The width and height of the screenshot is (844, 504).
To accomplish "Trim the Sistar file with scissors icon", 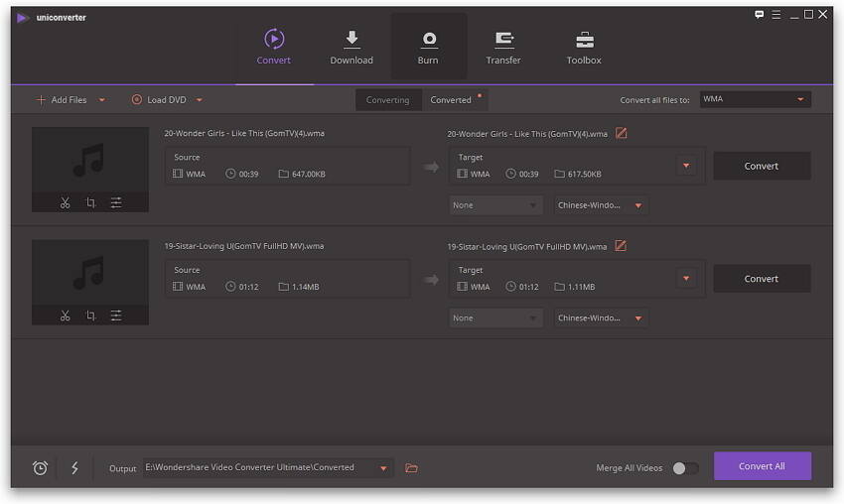I will 66,315.
